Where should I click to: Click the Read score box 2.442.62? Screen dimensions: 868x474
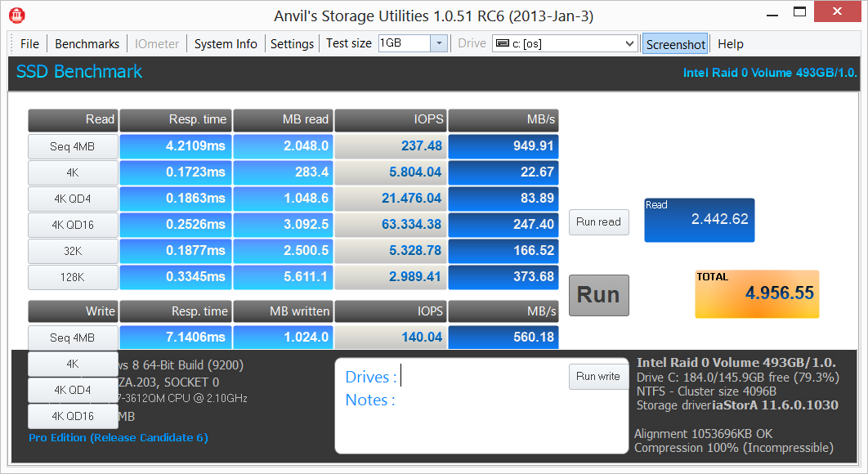click(699, 220)
